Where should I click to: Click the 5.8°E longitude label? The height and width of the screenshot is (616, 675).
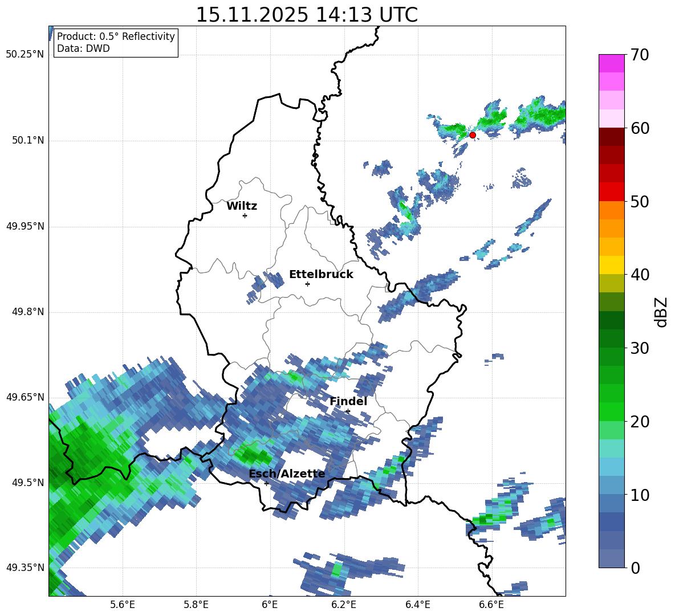point(196,605)
